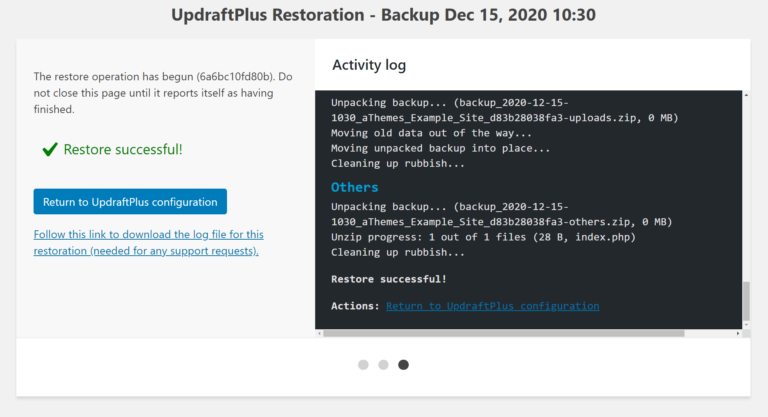Select the middle slide indicator dot
The height and width of the screenshot is (417, 768).
383,365
